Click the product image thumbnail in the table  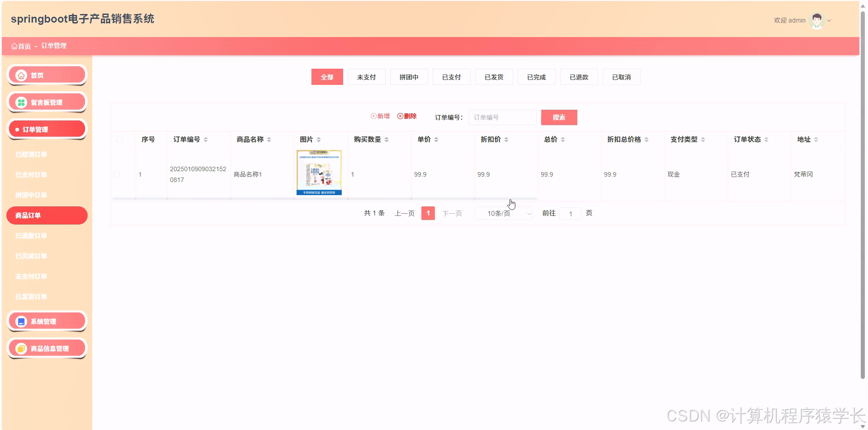(x=319, y=173)
